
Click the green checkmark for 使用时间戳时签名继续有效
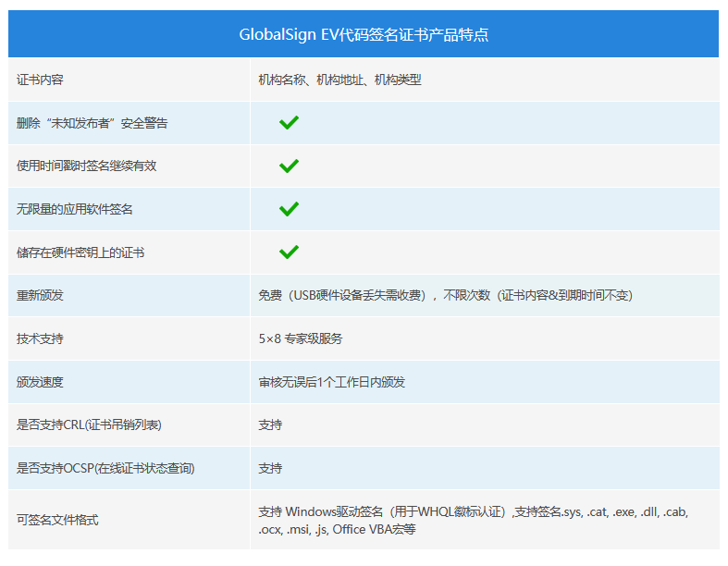tap(289, 166)
